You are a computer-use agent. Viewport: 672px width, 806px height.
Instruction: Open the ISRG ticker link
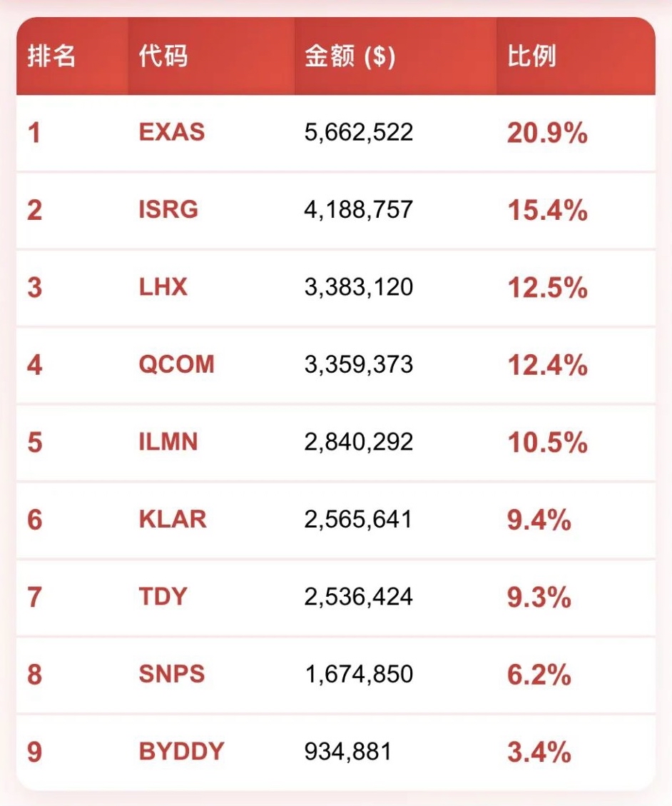click(x=168, y=210)
